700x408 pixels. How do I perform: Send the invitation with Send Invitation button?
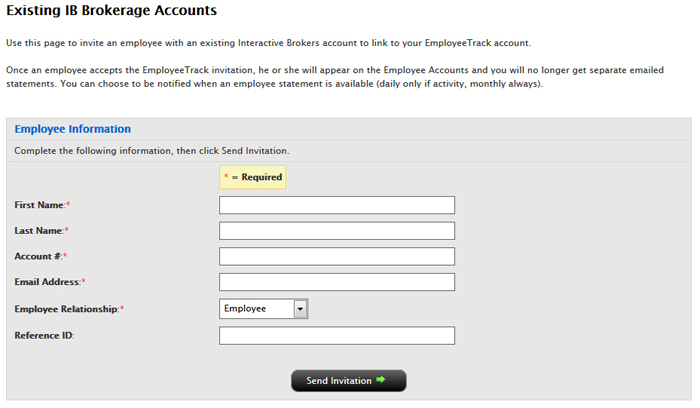349,381
